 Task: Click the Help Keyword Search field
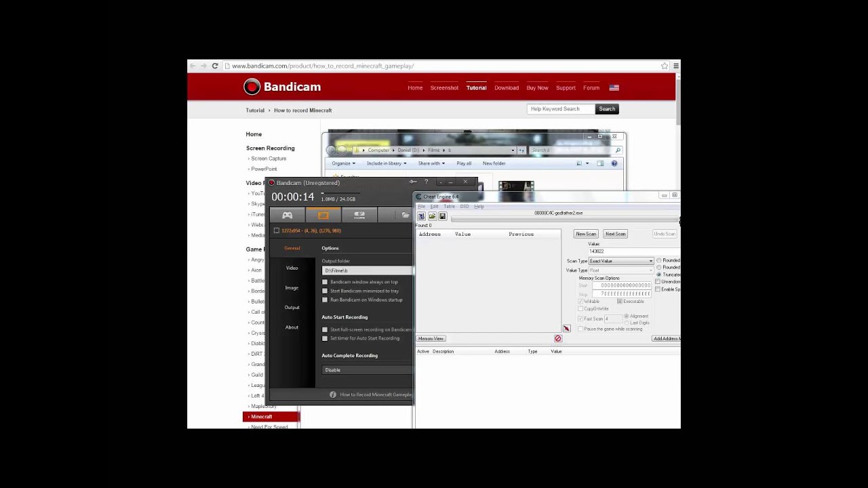pos(561,108)
